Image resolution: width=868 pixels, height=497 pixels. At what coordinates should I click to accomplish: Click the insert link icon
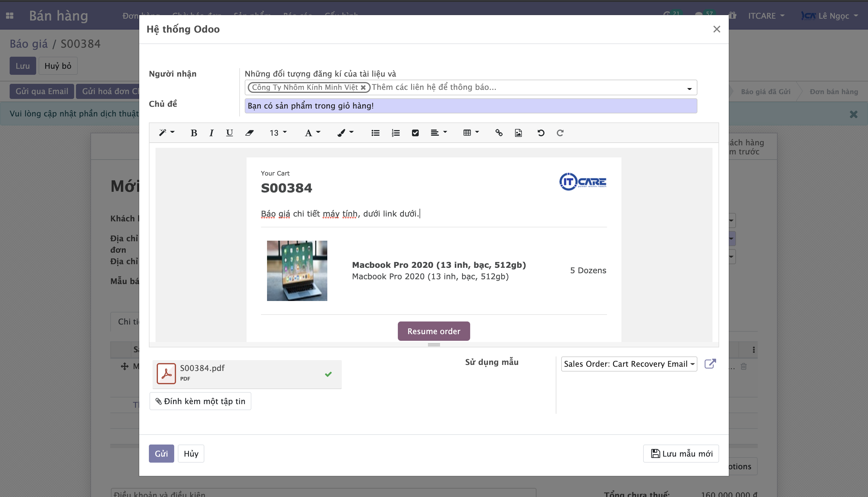click(x=499, y=133)
